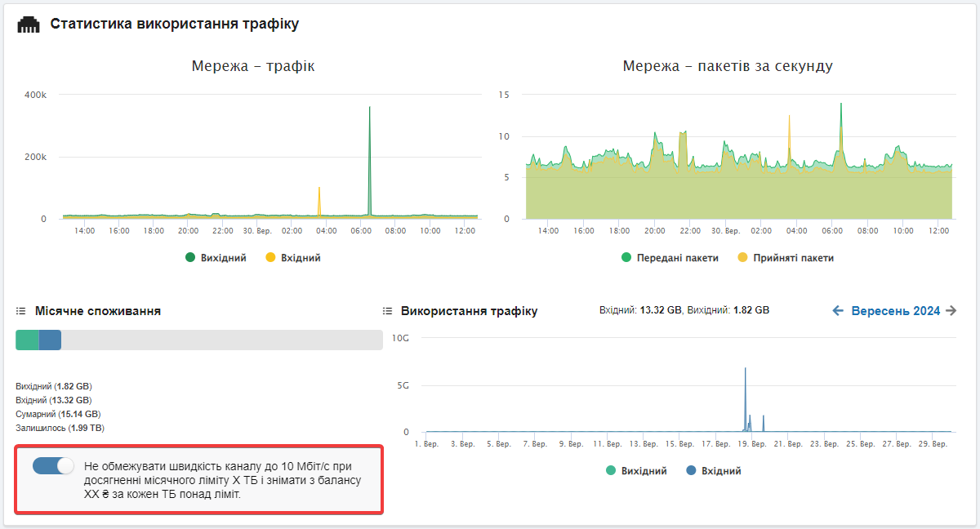Click the network port icon beside the title

(x=29, y=24)
